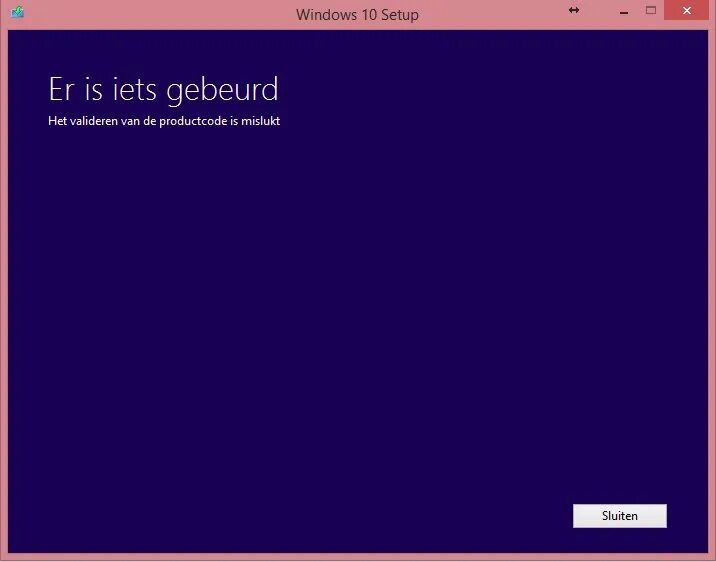Click the number "10" in the window title

368,15
